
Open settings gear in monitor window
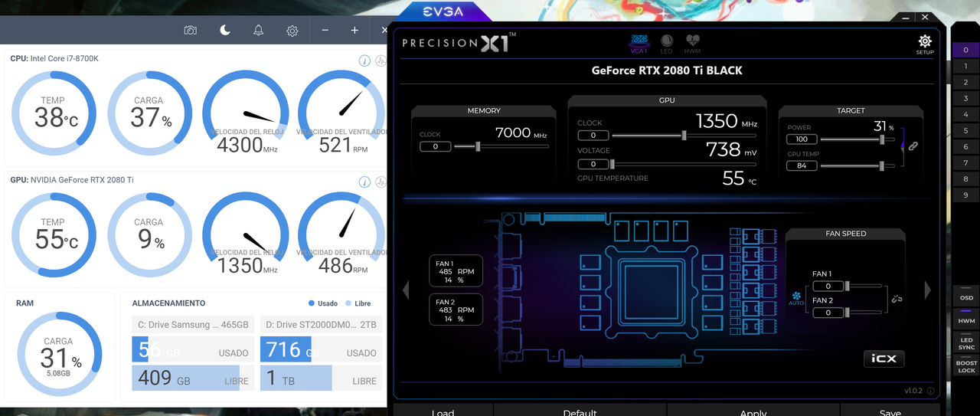(292, 31)
